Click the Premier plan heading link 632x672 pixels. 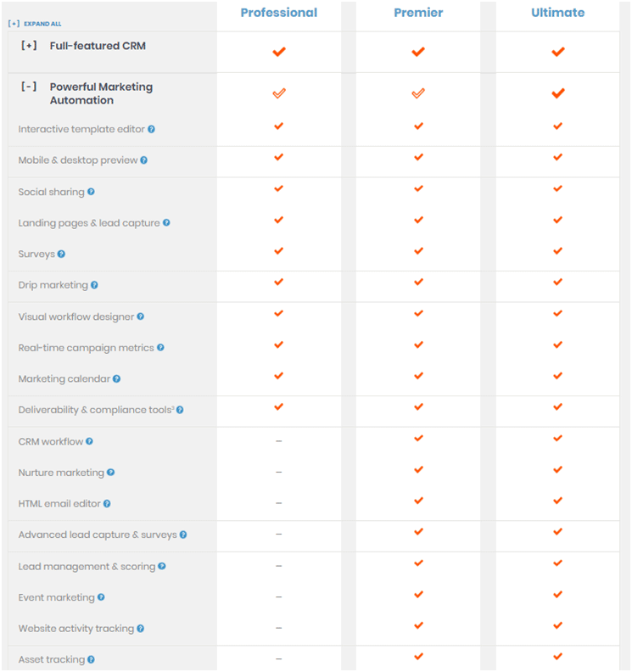tap(418, 13)
